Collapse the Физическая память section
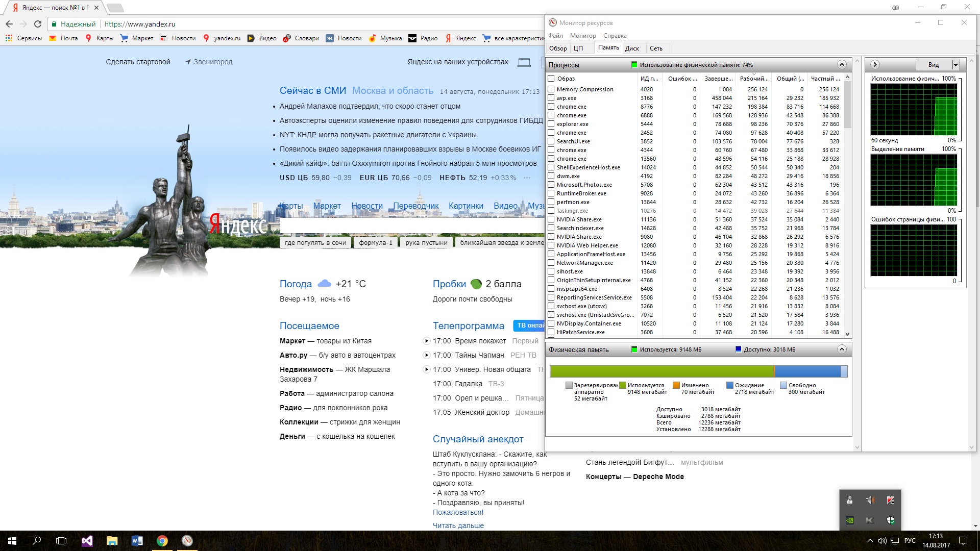 (x=842, y=349)
